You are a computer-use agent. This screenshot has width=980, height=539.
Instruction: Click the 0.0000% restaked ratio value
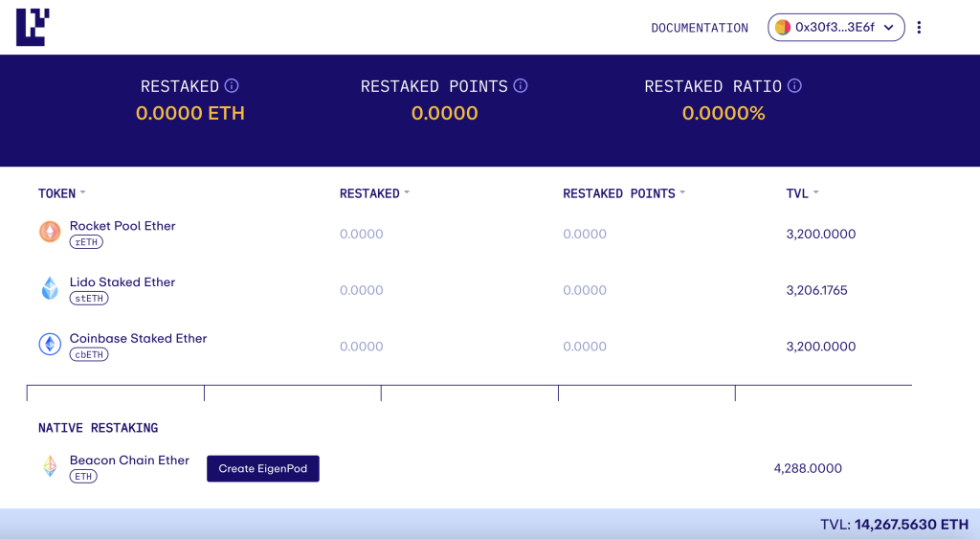pos(724,113)
